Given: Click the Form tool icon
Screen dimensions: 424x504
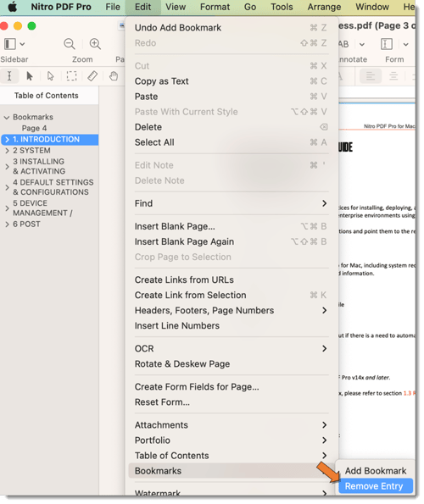Looking at the screenshot, I should pos(387,44).
